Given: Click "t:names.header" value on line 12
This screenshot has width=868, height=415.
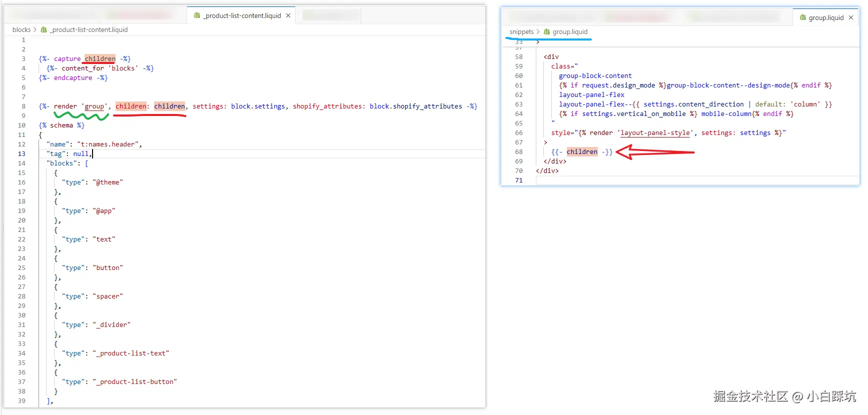Looking at the screenshot, I should pyautogui.click(x=108, y=144).
